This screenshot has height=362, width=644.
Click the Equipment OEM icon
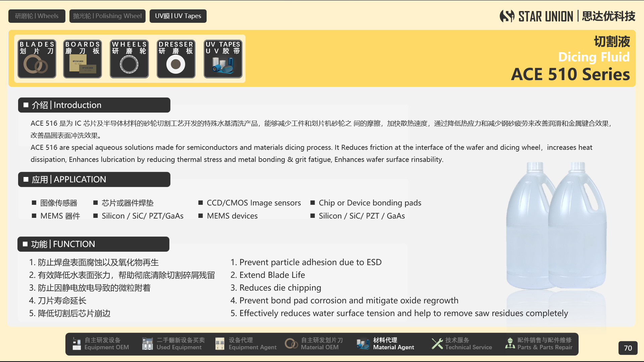click(77, 344)
